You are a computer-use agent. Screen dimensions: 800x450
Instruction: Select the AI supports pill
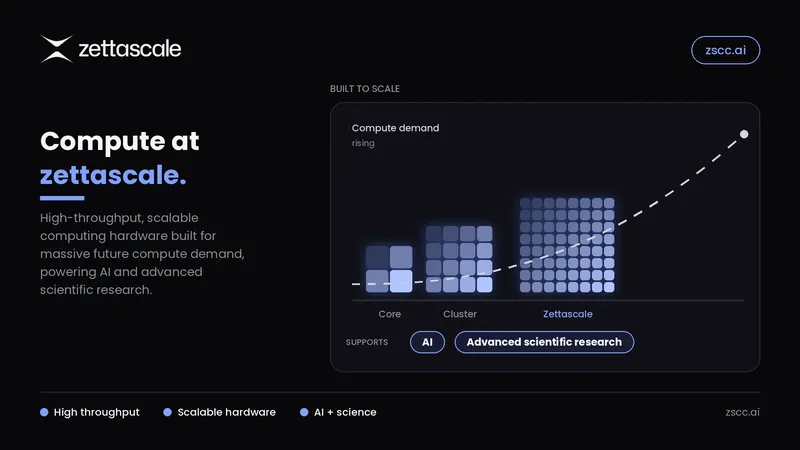(x=427, y=342)
